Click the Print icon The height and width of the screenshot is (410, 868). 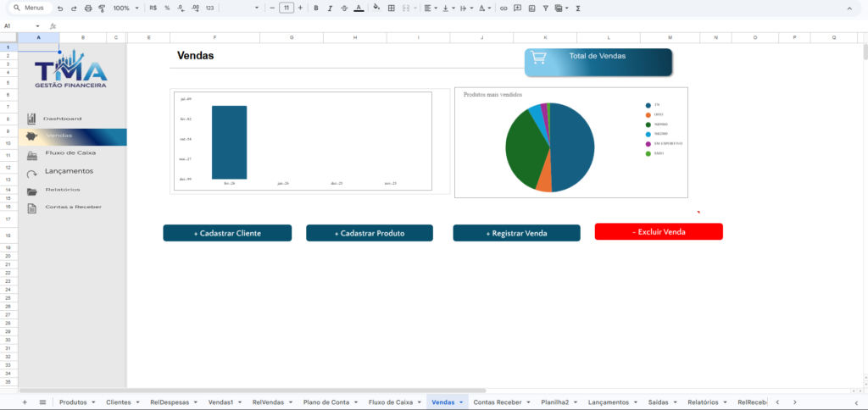(x=87, y=8)
